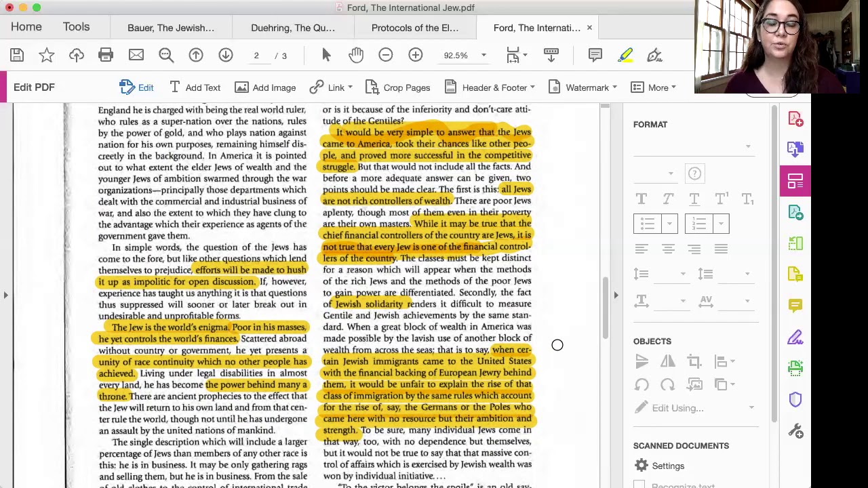
Task: Open the Protect shield tool in sidebar
Action: [795, 399]
